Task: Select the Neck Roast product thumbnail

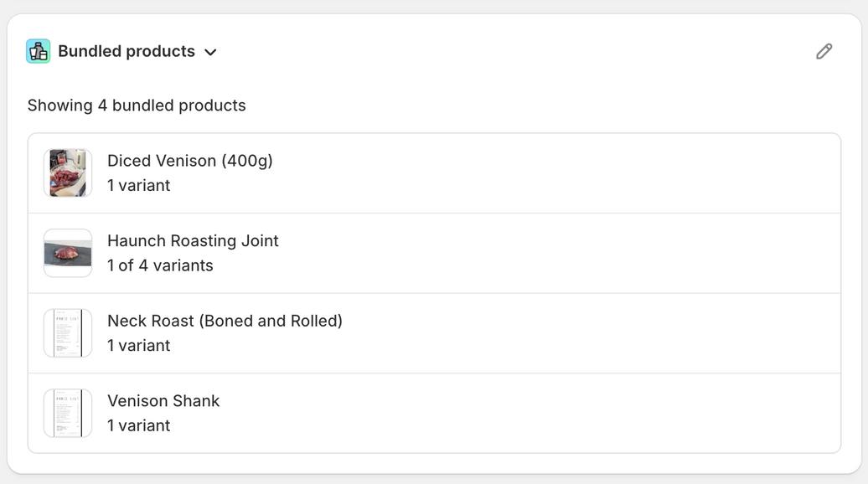Action: [68, 333]
